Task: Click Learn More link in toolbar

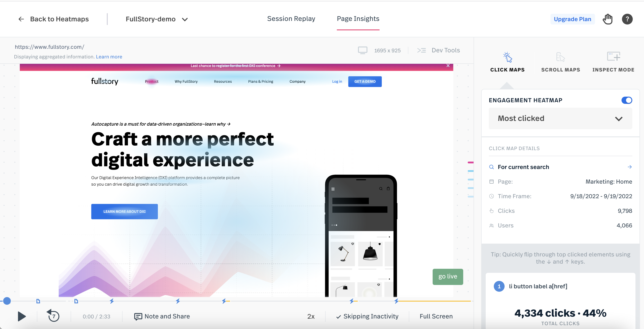Action: (x=108, y=56)
